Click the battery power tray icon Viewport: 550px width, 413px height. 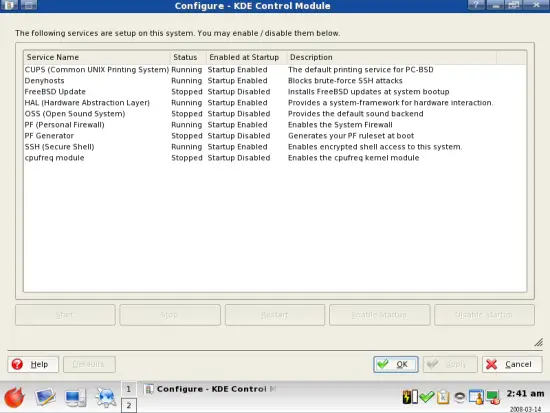coord(410,397)
